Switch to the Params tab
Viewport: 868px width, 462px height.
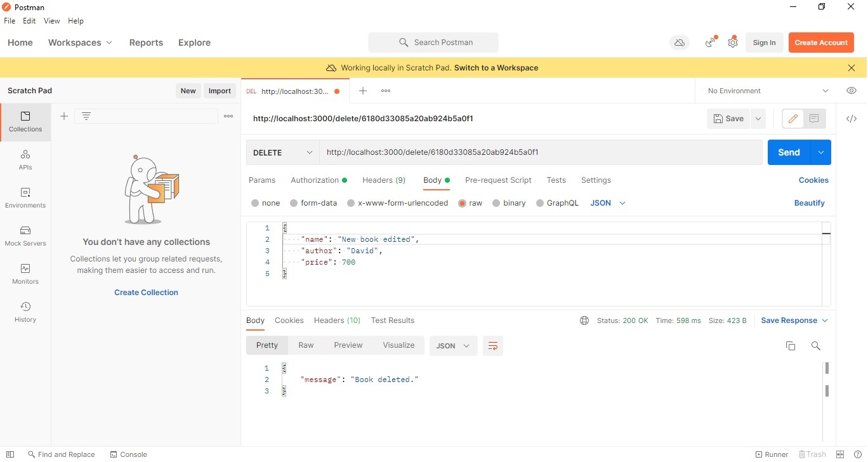pyautogui.click(x=262, y=180)
